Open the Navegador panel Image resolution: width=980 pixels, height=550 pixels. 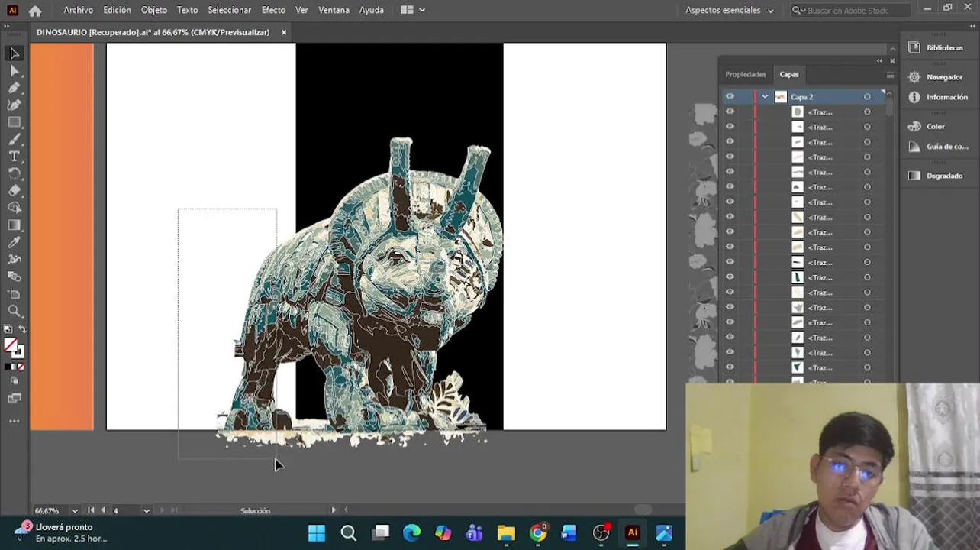(936, 77)
